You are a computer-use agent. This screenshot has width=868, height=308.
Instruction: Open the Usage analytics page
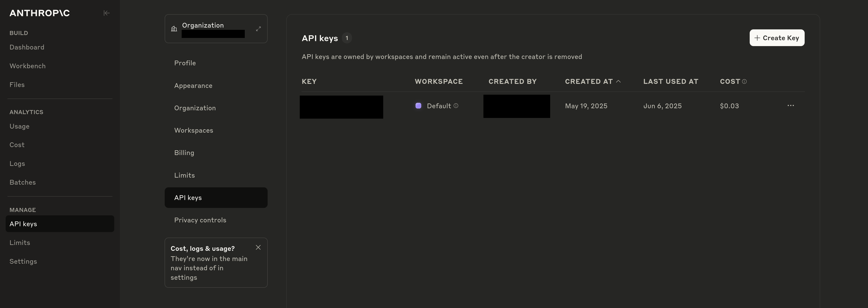point(19,126)
